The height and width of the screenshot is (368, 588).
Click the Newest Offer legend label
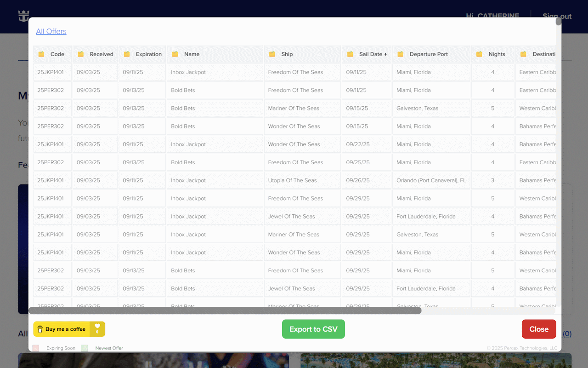[109, 348]
